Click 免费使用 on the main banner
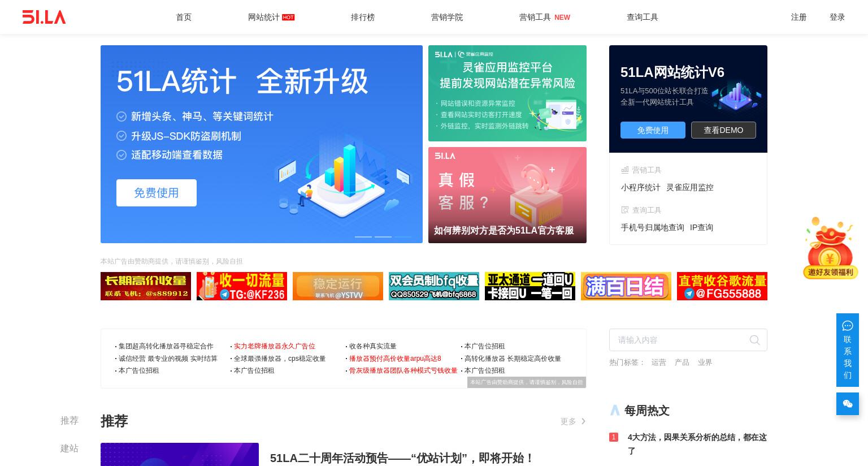868x466 pixels. point(157,193)
